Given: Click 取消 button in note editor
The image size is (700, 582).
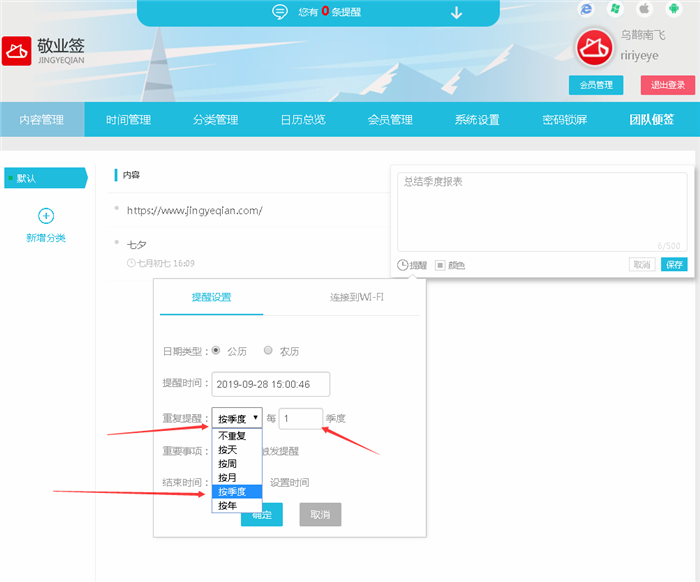Looking at the screenshot, I should coord(642,265).
